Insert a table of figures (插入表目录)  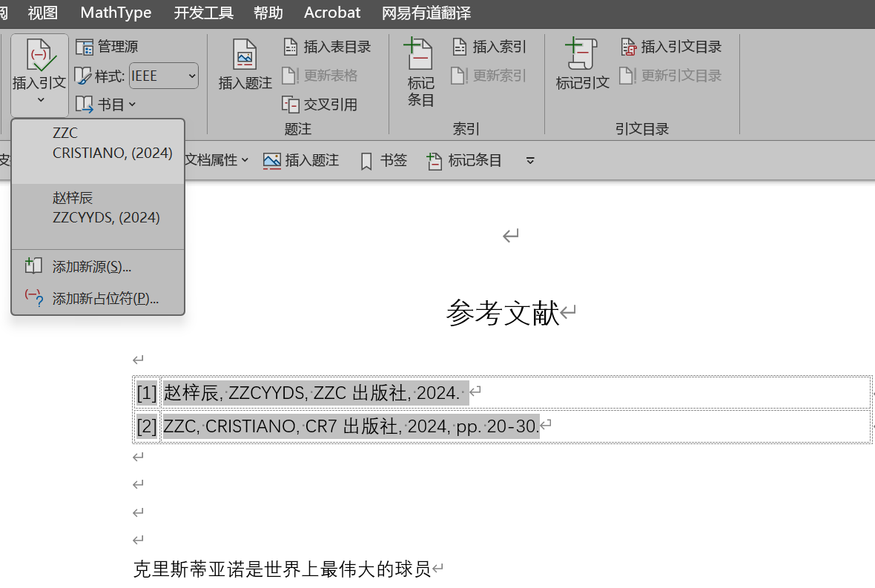[x=326, y=47]
